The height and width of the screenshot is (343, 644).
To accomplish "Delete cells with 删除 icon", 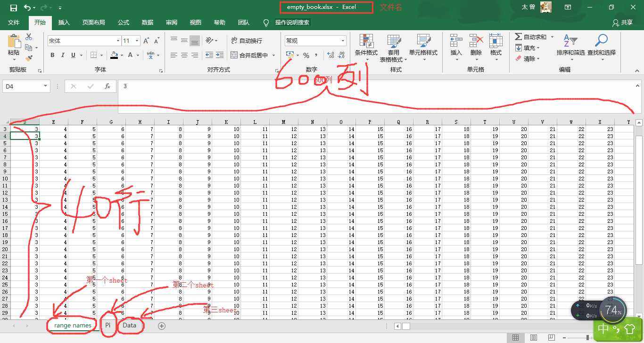I will pyautogui.click(x=476, y=48).
